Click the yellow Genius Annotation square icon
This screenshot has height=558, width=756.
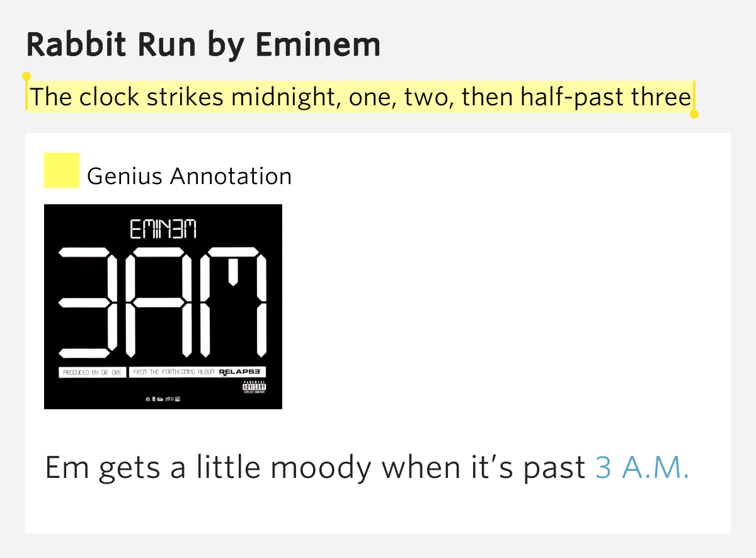[x=61, y=170]
